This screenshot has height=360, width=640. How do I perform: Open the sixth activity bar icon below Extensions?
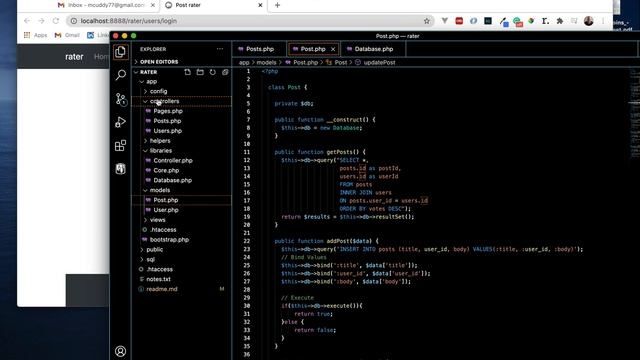tap(120, 169)
